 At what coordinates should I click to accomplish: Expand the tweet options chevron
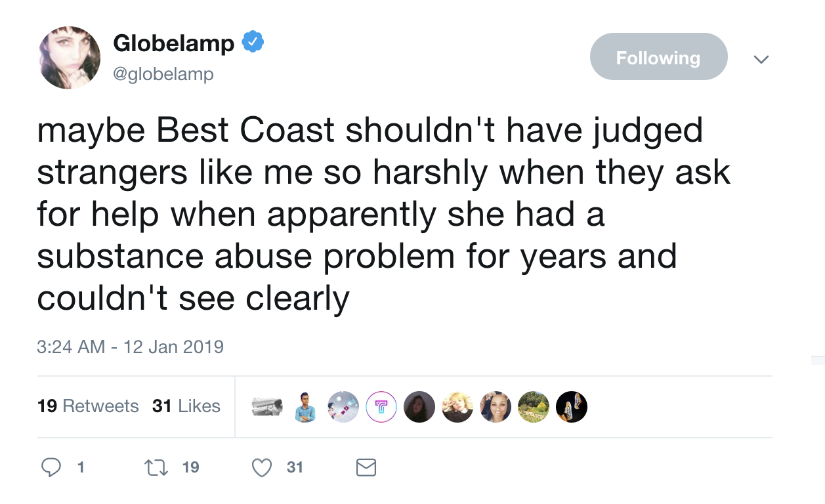(x=761, y=59)
